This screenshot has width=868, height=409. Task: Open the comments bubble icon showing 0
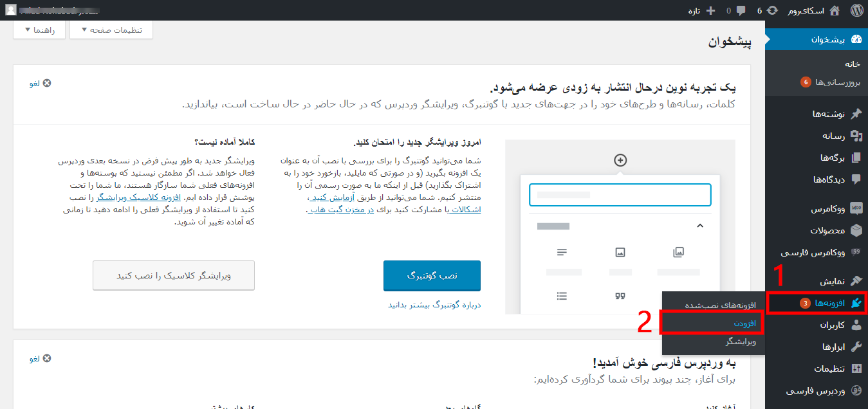741,10
